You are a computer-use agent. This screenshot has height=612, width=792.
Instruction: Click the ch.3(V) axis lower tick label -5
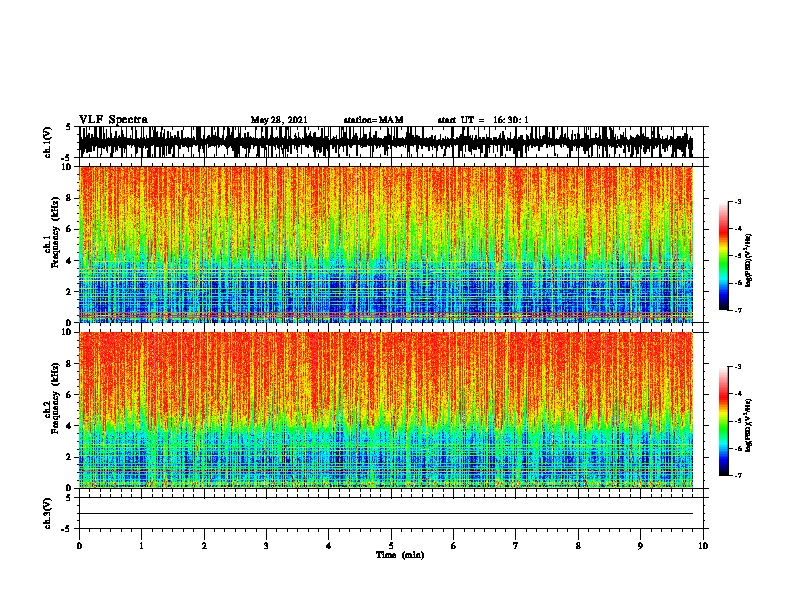68,529
